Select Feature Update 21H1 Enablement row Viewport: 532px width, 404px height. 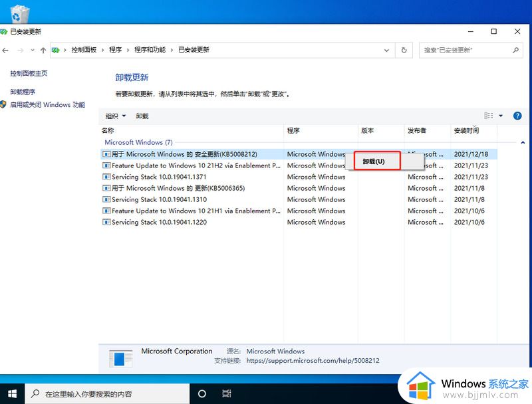[299, 211]
